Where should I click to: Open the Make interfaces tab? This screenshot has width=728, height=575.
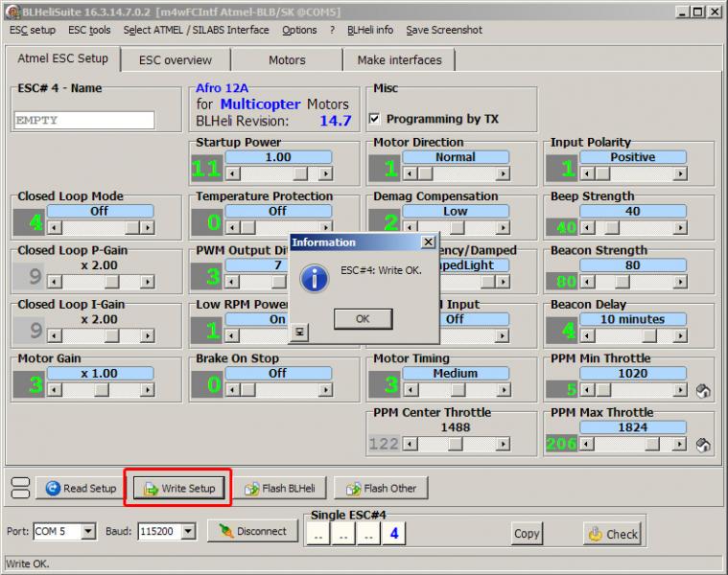point(399,59)
